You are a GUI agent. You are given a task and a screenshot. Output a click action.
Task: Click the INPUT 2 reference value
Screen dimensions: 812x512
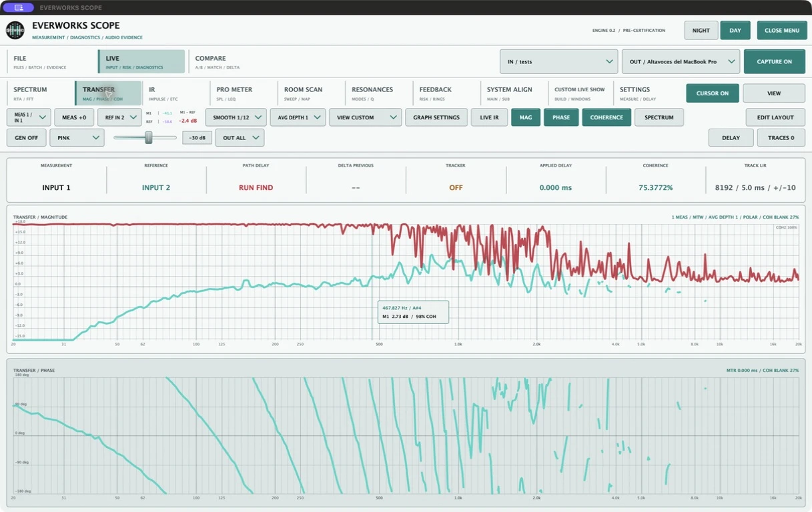[x=156, y=188]
